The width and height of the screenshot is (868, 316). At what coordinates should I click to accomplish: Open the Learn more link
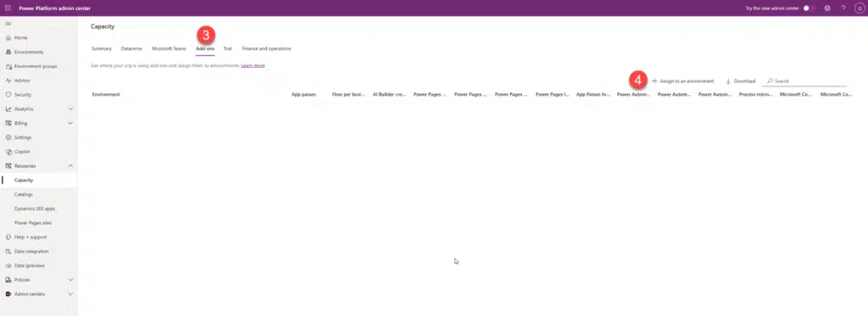click(x=253, y=65)
